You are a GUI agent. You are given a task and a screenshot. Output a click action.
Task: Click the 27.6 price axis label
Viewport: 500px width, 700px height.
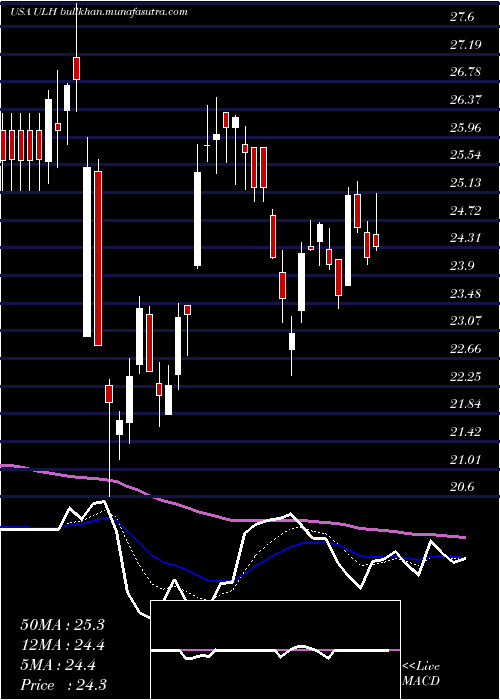[462, 17]
